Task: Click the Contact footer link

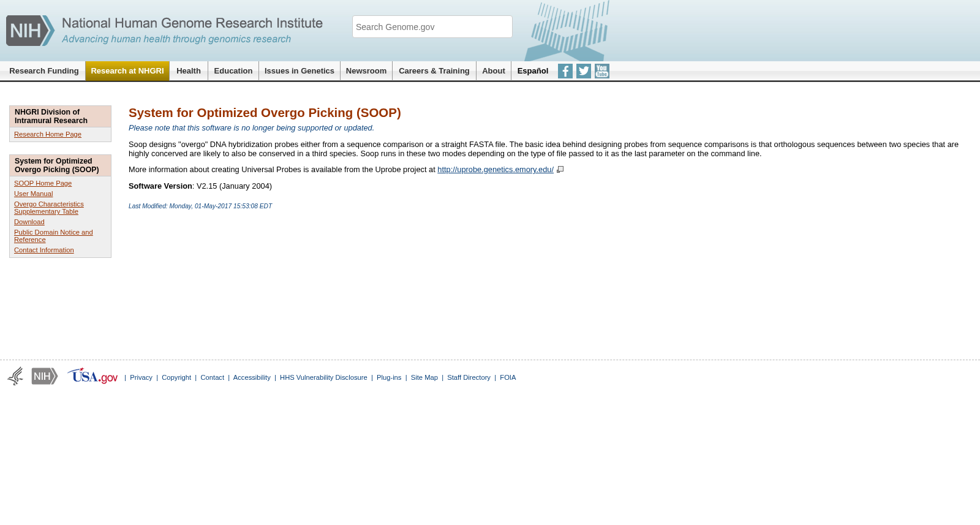Action: (213, 377)
